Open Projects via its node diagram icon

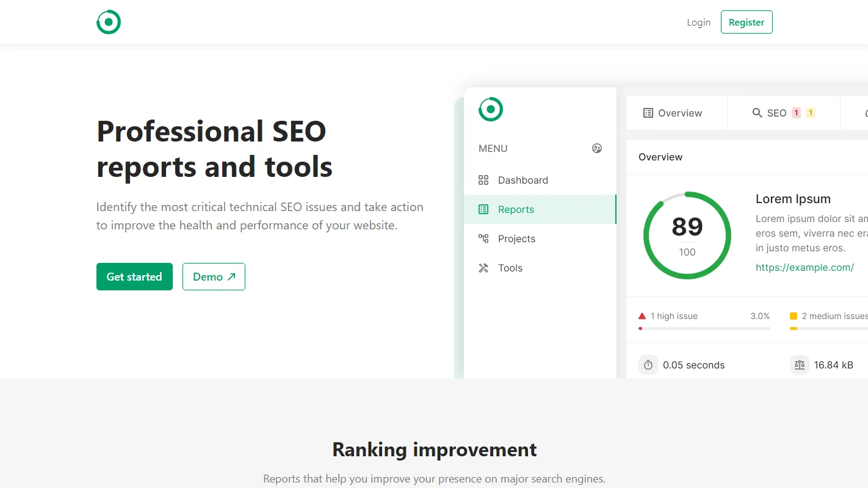click(x=483, y=239)
